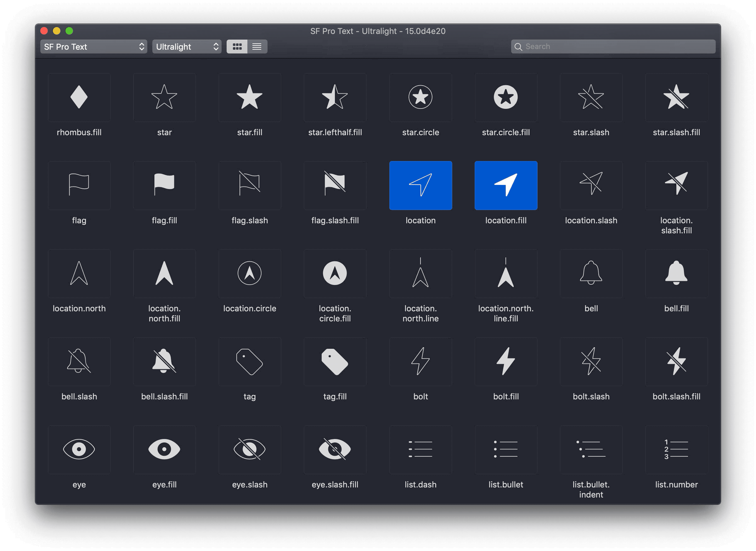Choose the flag.fill glyph
This screenshot has height=551, width=756.
[164, 186]
